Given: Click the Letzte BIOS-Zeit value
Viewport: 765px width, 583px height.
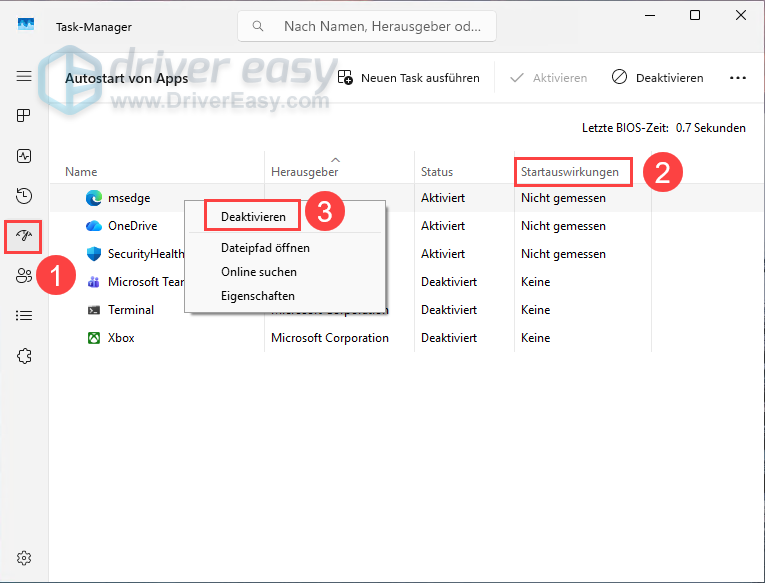Looking at the screenshot, I should pyautogui.click(x=710, y=128).
